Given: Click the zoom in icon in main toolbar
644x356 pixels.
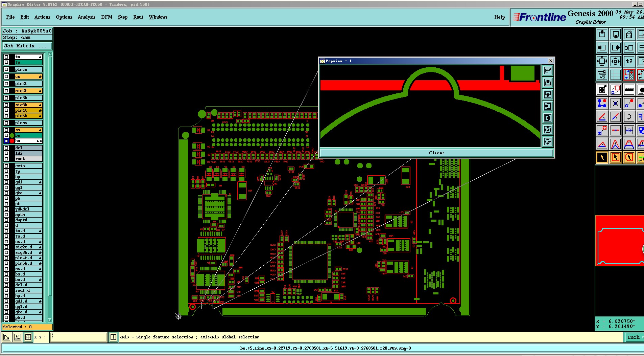Looking at the screenshot, I should coord(602,61).
